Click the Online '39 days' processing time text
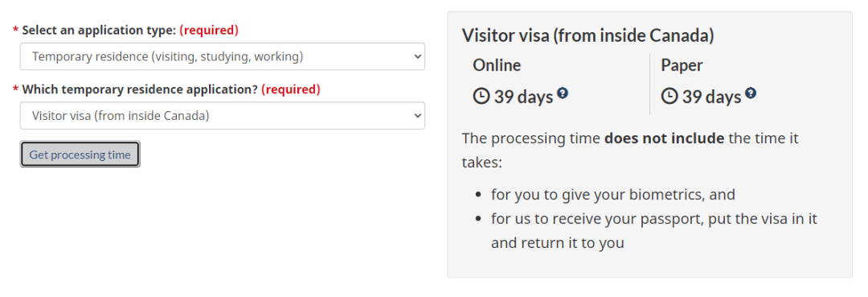This screenshot has height=297, width=868. point(523,97)
